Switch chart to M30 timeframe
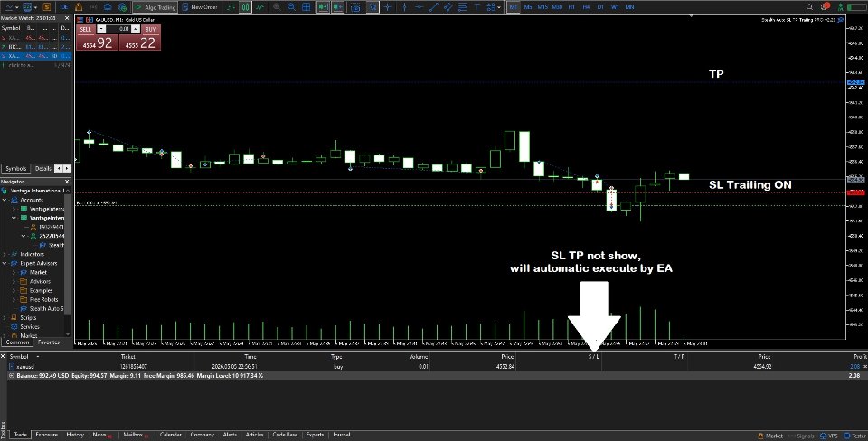This screenshot has height=441, width=868. (x=558, y=7)
